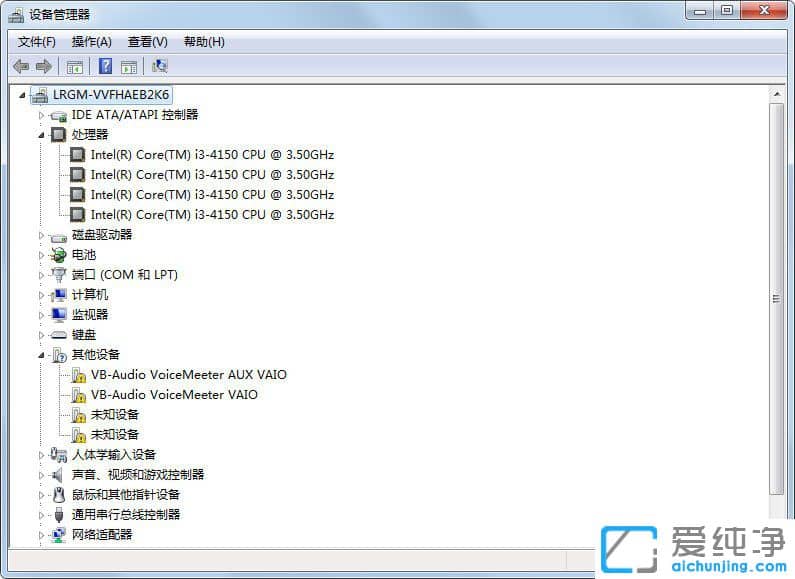Open the 查看(V) menu
This screenshot has height=579, width=795.
pyautogui.click(x=148, y=42)
